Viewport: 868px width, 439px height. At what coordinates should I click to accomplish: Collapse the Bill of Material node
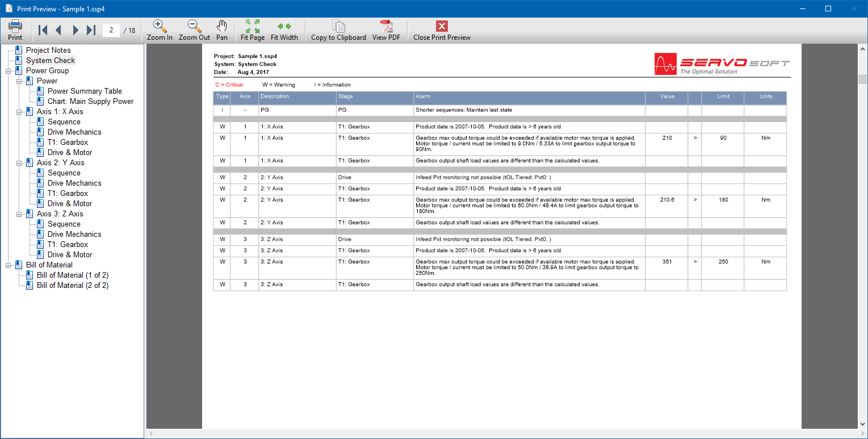coord(9,265)
